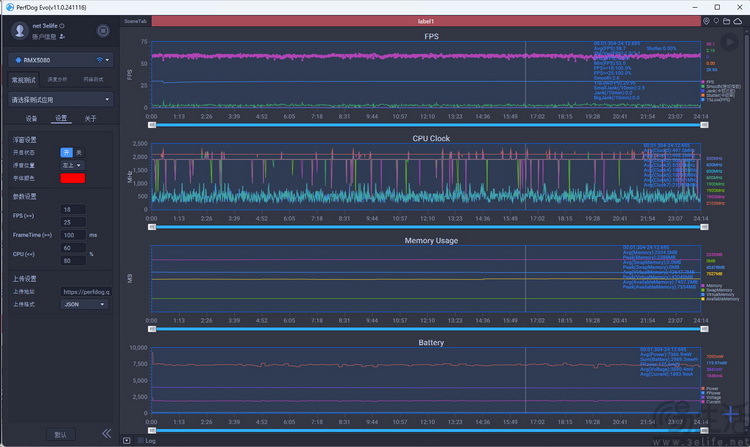750x447 pixels.
Task: Click the plain map marker icon
Action: coord(716,21)
